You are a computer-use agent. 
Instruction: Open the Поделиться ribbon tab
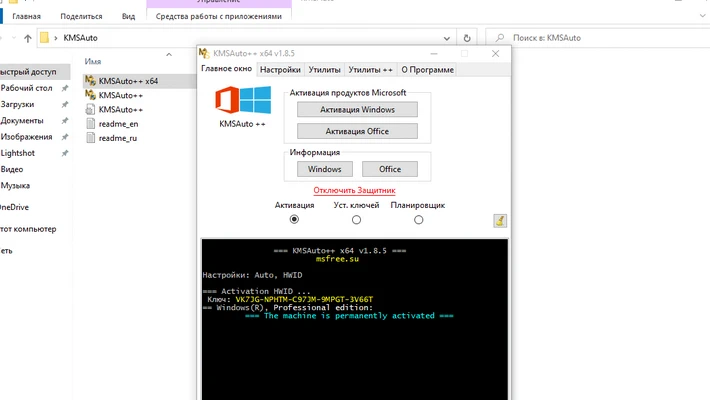pos(82,16)
